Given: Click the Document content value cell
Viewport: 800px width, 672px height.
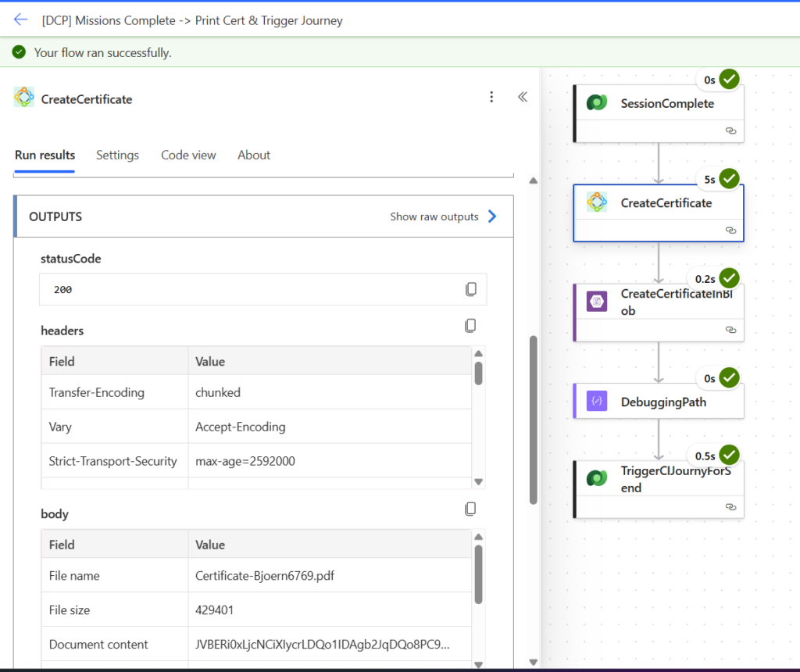Looking at the screenshot, I should 322,645.
